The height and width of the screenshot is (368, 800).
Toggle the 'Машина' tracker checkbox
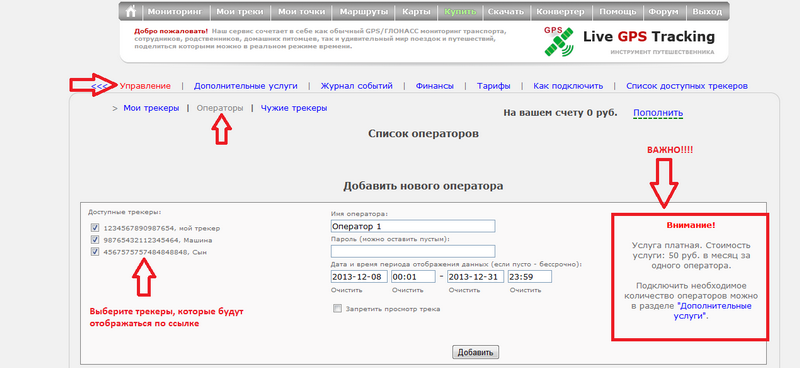point(94,239)
